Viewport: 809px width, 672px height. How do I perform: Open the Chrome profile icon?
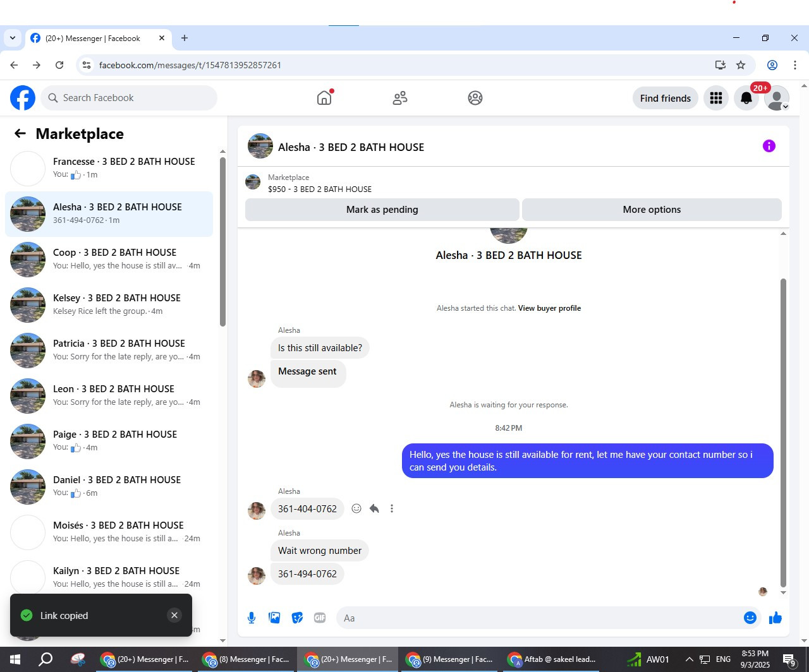tap(772, 65)
